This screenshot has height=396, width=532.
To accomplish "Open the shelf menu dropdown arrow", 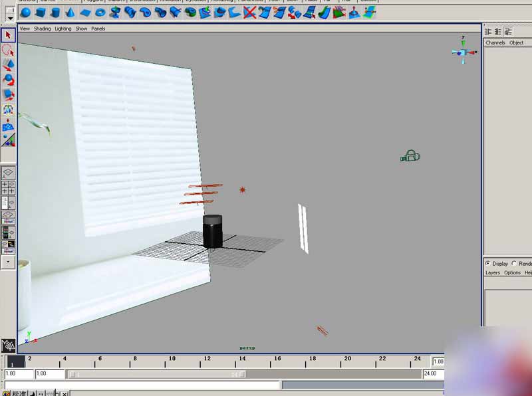I will pos(11,18).
